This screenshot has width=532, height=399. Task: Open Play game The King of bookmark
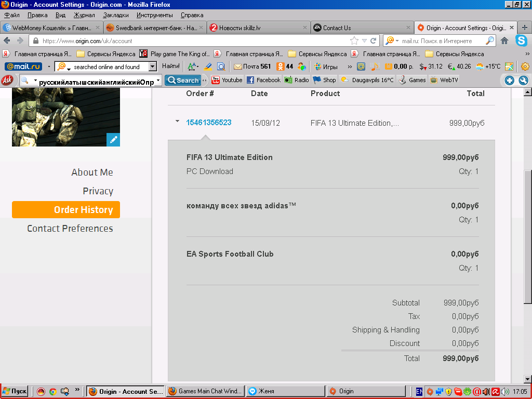coord(175,54)
